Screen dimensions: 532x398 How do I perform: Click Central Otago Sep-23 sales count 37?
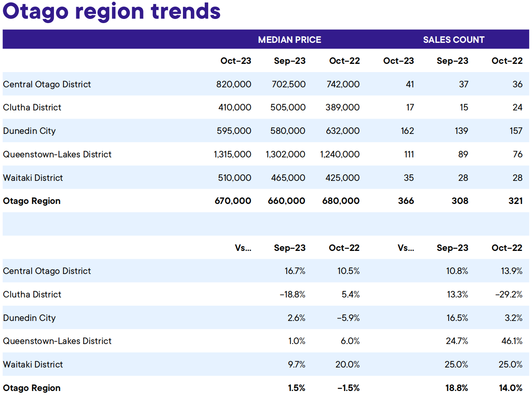click(464, 84)
